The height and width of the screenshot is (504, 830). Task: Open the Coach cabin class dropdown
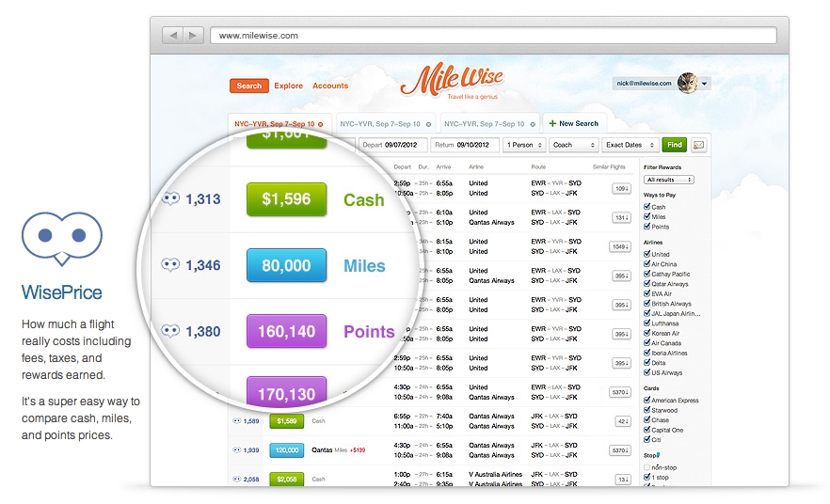point(574,145)
